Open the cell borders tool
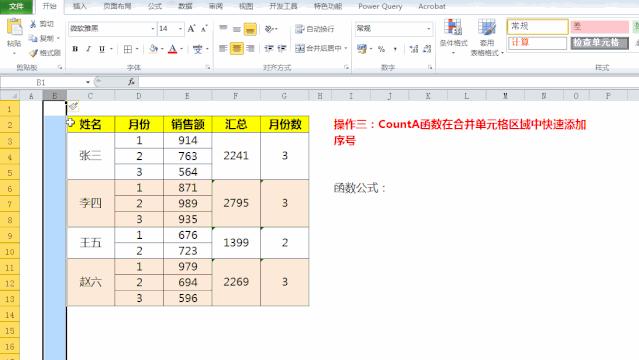The height and width of the screenshot is (360, 639). (x=128, y=49)
